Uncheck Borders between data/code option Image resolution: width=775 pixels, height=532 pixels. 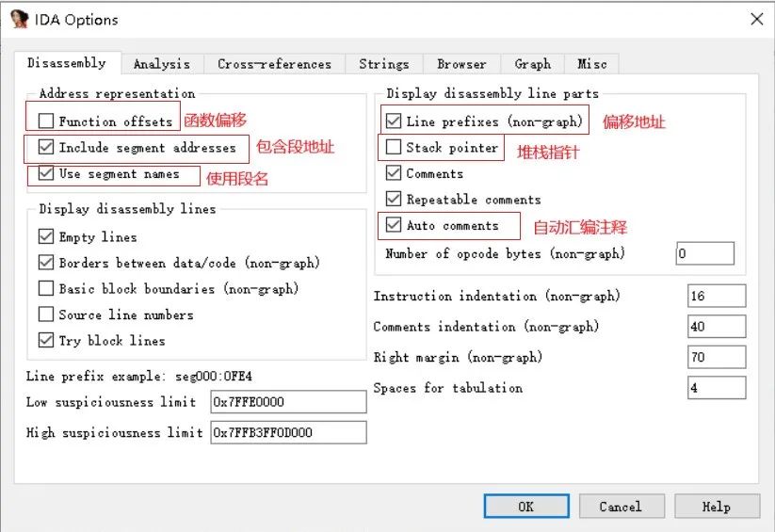point(46,262)
